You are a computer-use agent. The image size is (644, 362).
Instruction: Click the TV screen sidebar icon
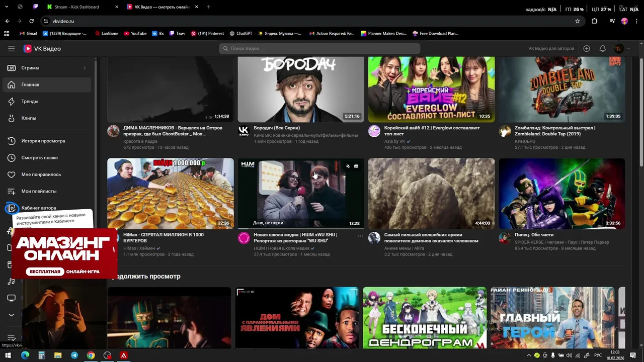pyautogui.click(x=11, y=298)
